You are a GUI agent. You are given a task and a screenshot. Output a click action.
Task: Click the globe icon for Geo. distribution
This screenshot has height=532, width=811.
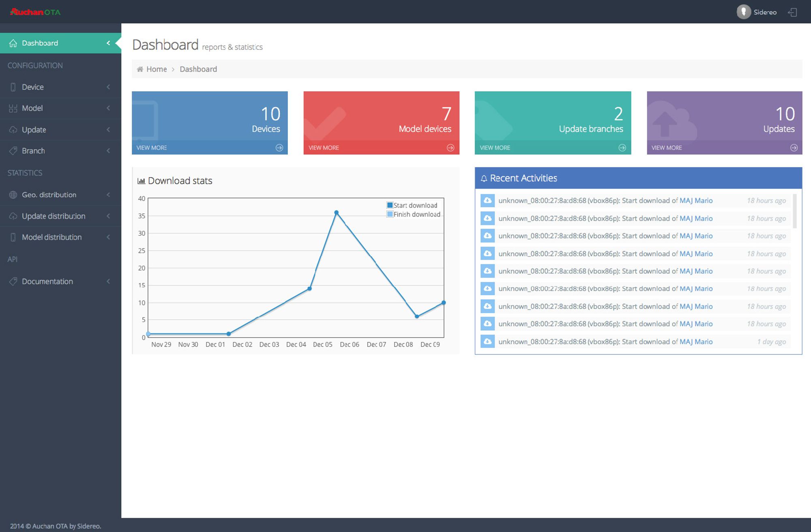click(13, 195)
